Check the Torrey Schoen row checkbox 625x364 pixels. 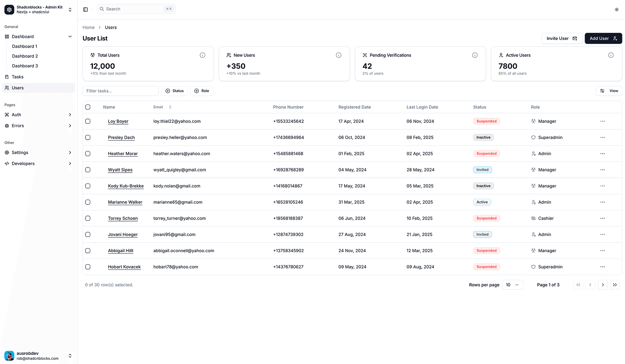point(88,218)
